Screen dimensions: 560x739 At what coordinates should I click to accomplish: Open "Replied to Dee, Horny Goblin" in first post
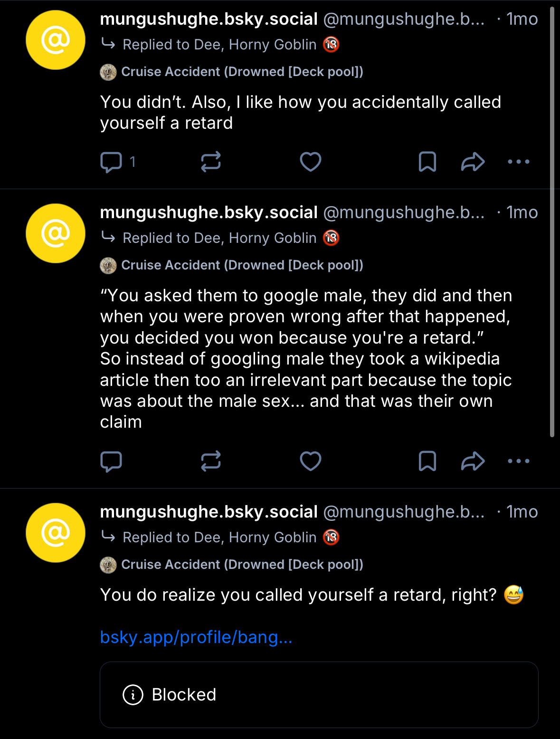(219, 45)
